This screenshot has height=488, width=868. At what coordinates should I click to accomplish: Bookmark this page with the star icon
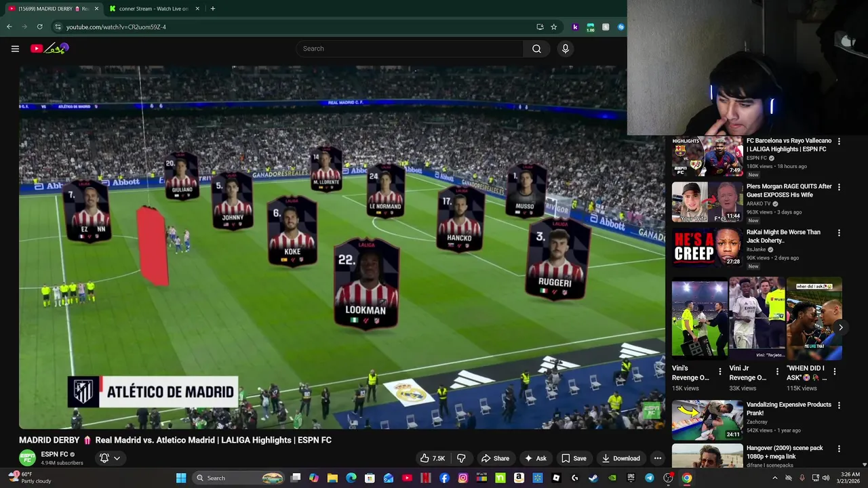pos(553,27)
